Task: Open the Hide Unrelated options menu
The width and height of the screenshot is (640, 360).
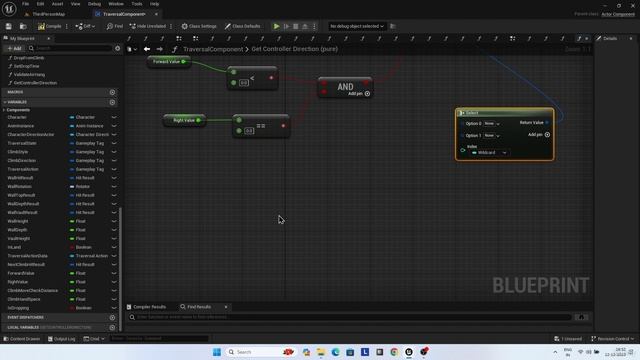Action: (x=171, y=26)
